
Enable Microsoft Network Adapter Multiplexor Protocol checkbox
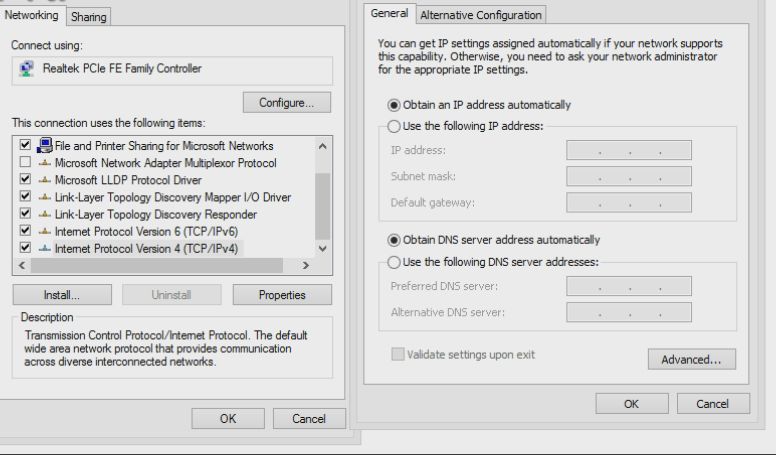click(x=25, y=162)
